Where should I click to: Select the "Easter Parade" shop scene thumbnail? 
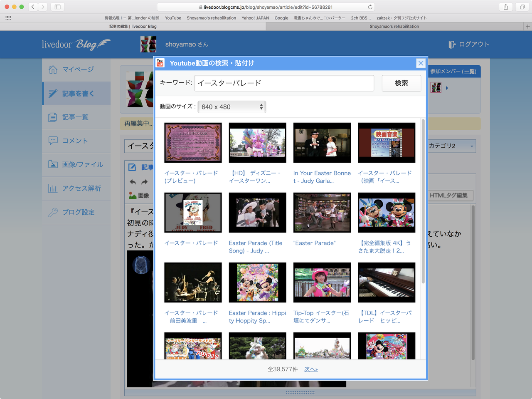pos(322,213)
